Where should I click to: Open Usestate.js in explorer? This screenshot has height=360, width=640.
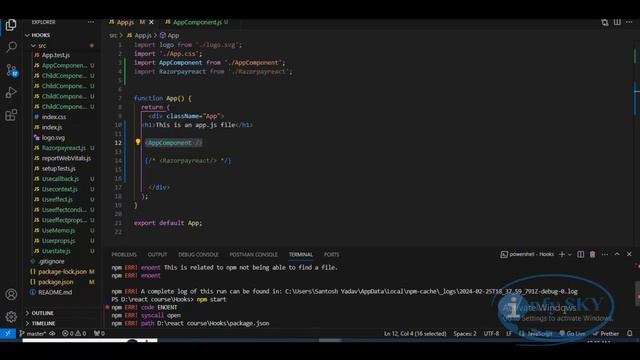click(56, 251)
